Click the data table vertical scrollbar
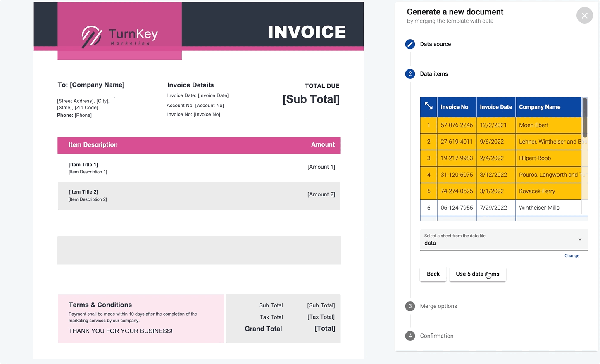Screen dimensions: 600x364 (x=585, y=118)
